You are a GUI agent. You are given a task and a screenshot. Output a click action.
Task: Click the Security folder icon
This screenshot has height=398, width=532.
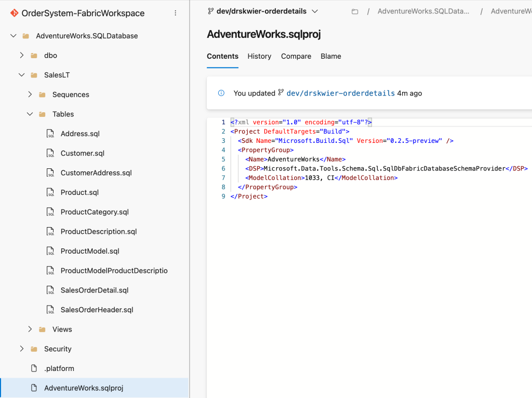[34, 349]
